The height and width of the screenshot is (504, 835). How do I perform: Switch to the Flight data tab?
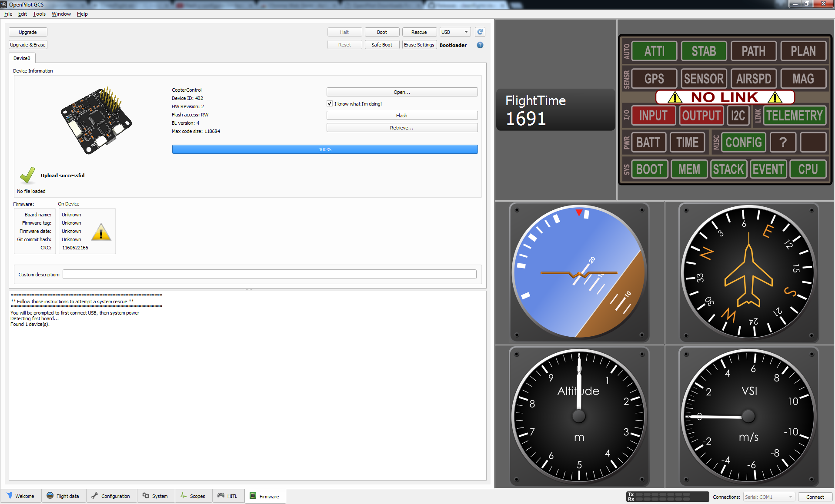63,496
